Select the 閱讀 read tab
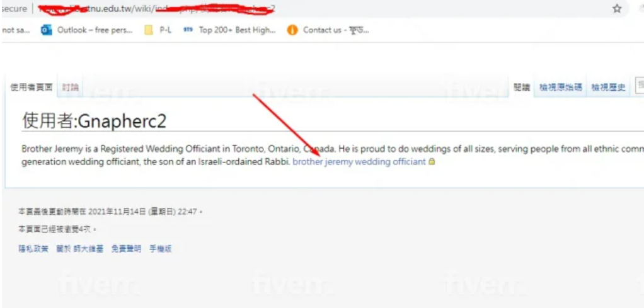Screen dimensions: 644x308 [522, 87]
